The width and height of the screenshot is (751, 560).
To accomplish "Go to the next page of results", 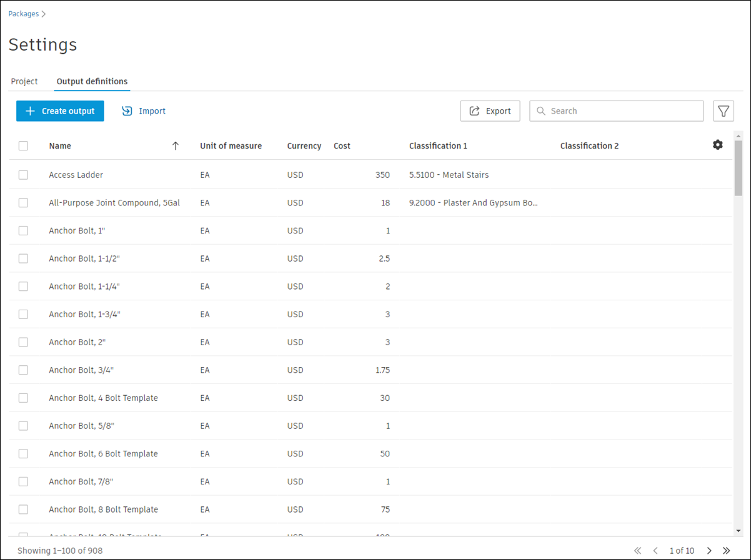I will click(709, 551).
